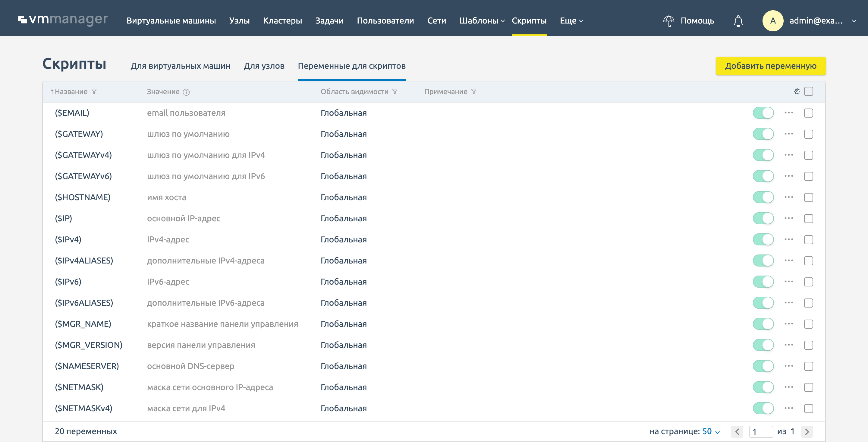Switch to Для узлов tab
868x442 pixels.
click(264, 66)
